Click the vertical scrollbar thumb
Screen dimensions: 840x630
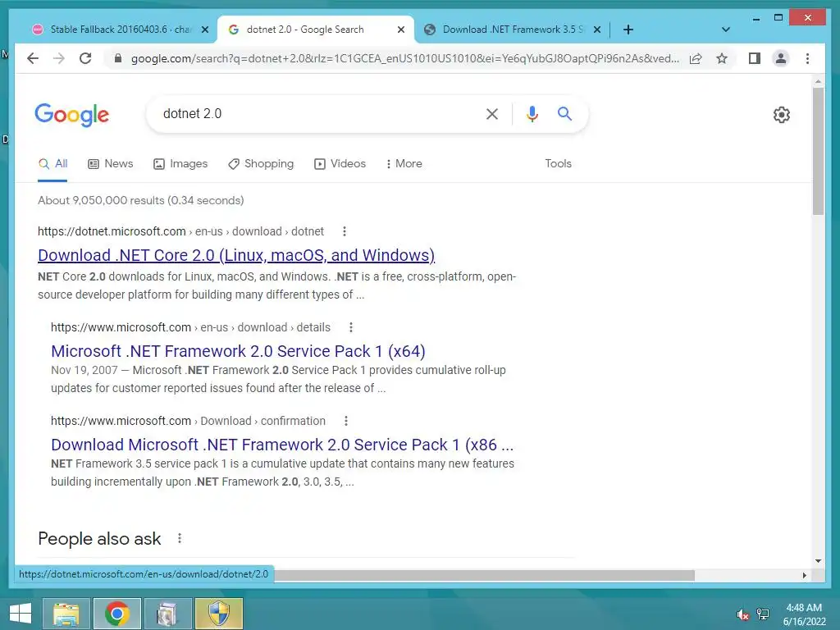tap(818, 151)
